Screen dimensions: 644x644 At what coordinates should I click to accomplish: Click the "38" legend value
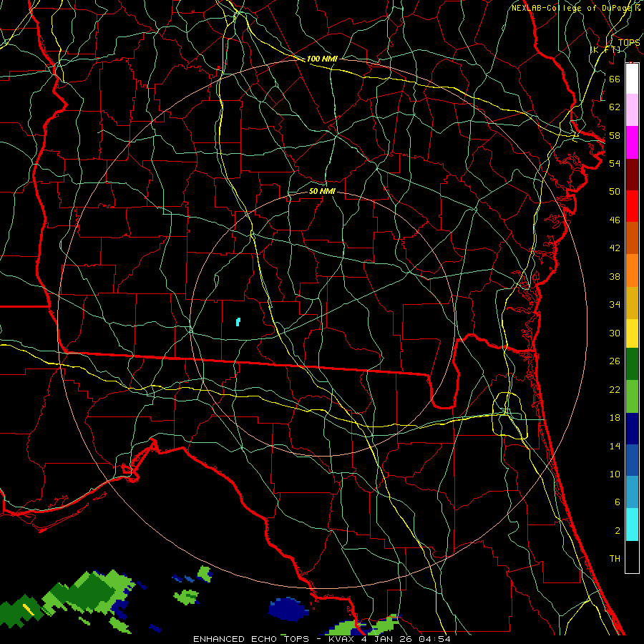pyautogui.click(x=615, y=276)
